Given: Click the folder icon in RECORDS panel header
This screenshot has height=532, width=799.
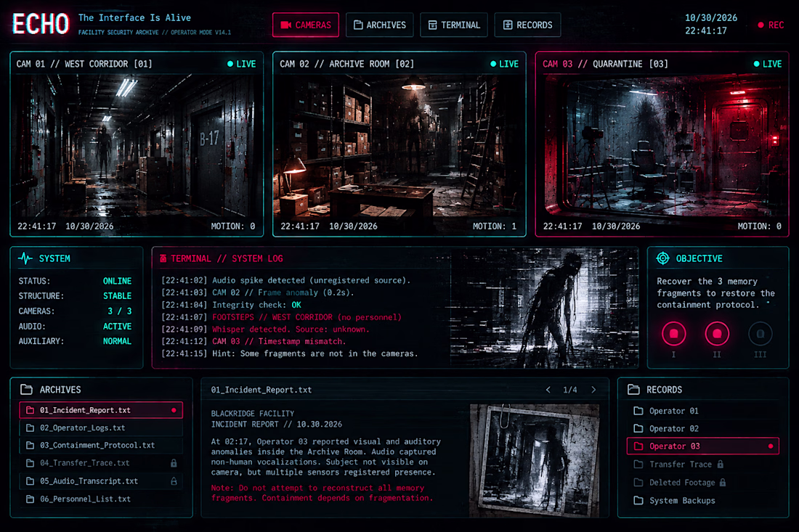Looking at the screenshot, I should click(633, 390).
